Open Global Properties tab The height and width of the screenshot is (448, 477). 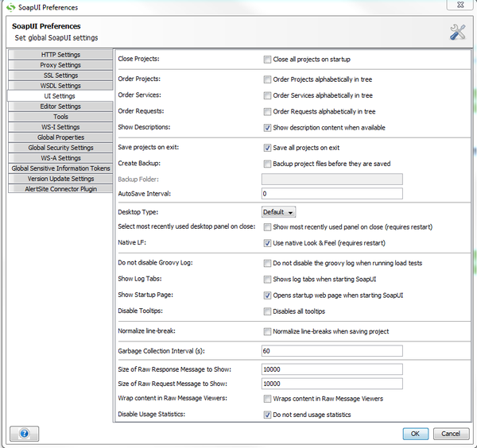(60, 137)
